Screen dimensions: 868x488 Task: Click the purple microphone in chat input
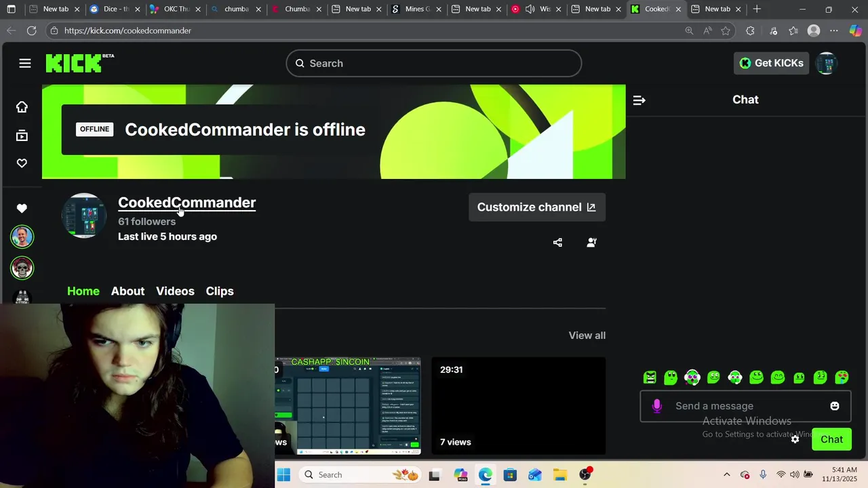(656, 406)
